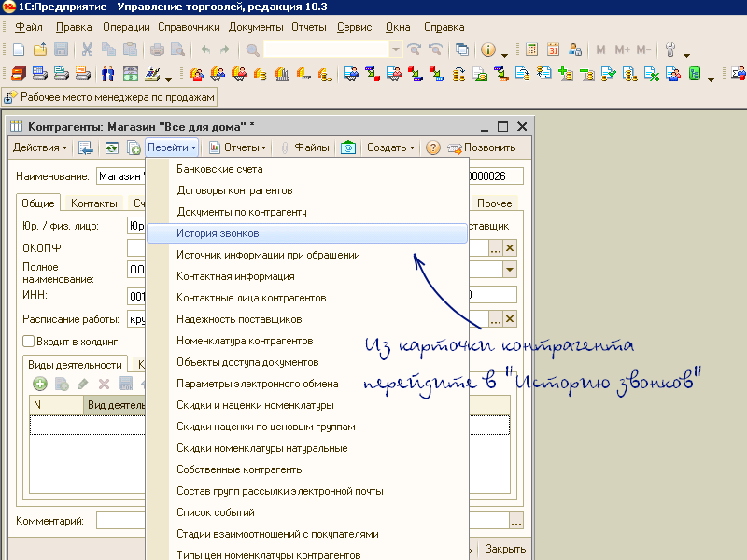Open dropdown arrow beside Полное наименование field
This screenshot has width=747, height=560.
click(x=509, y=270)
